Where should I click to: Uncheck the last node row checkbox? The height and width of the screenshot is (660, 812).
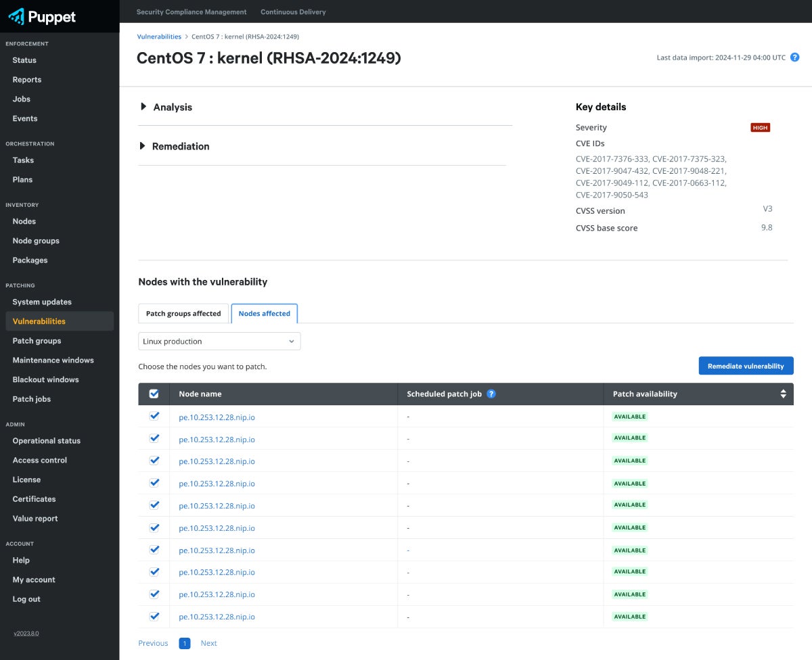pos(154,616)
